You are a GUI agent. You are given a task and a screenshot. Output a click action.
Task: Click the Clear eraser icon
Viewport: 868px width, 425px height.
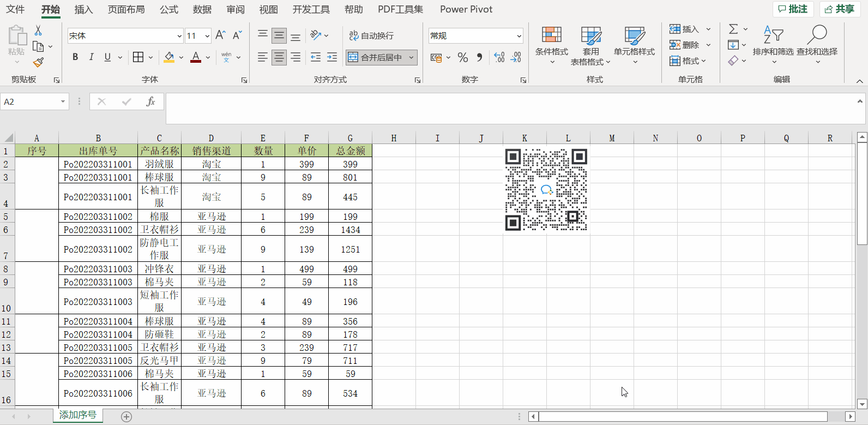pyautogui.click(x=734, y=61)
